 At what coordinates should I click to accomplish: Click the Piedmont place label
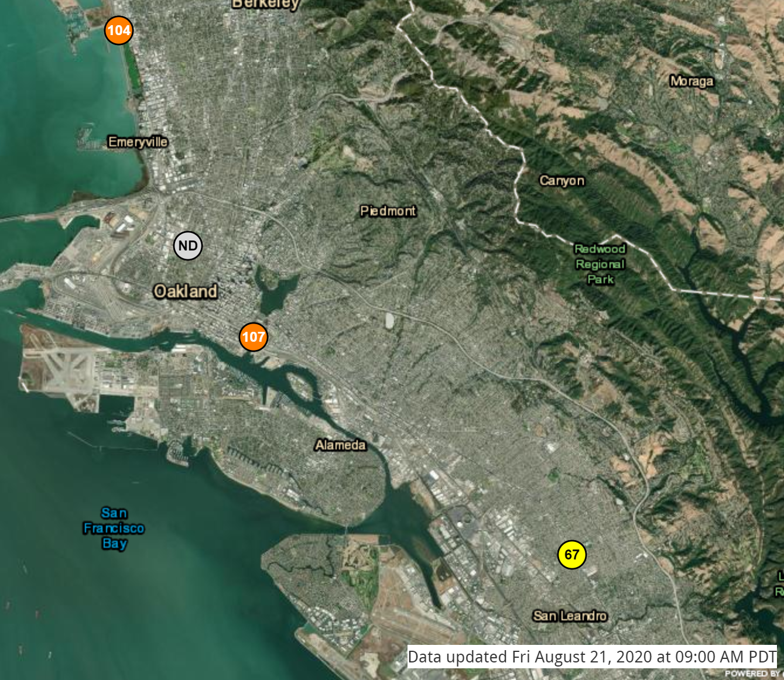click(x=388, y=211)
